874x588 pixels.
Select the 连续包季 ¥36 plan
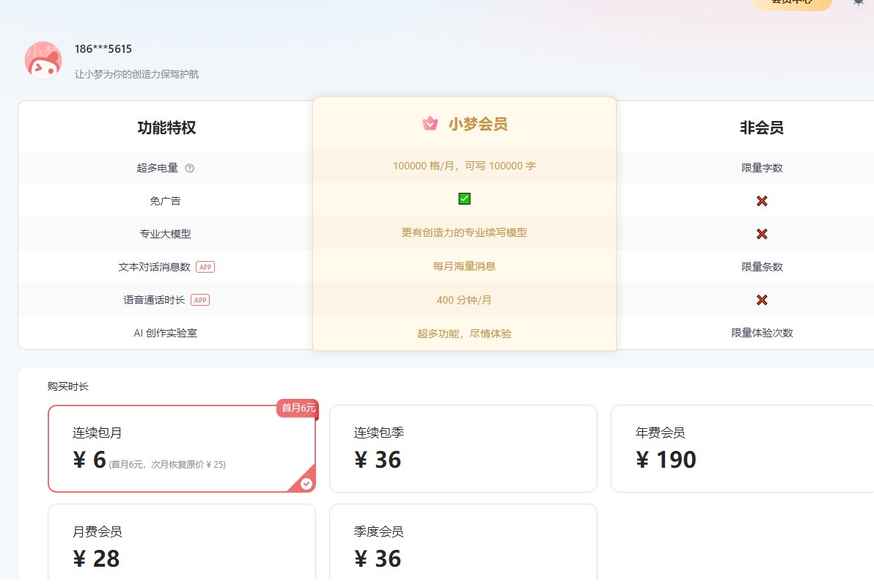coord(463,448)
